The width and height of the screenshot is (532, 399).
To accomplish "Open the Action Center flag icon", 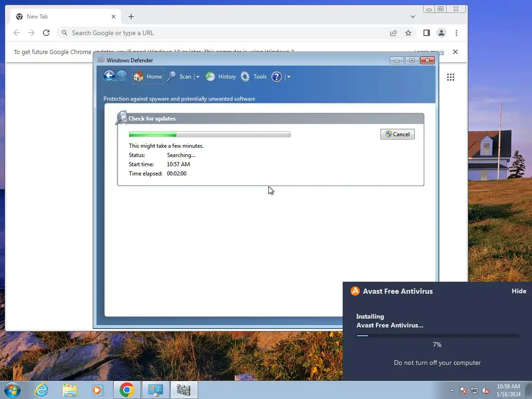I will pyautogui.click(x=463, y=391).
